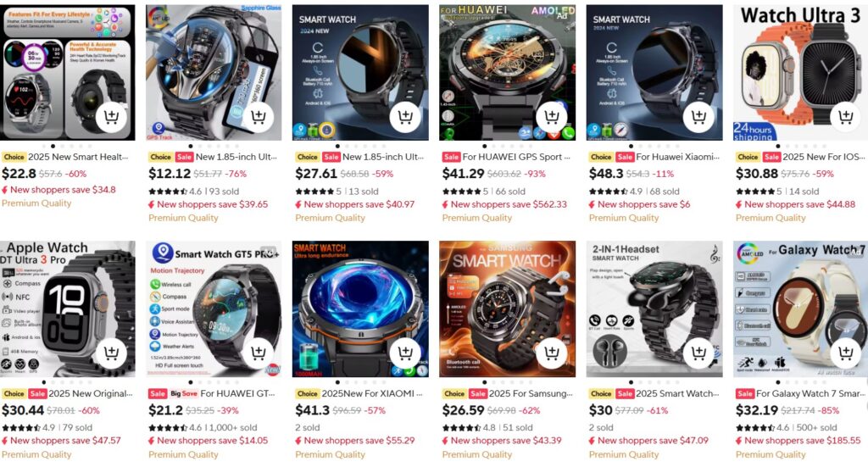Add the $26.59 Samsung smart watch to cart

552,353
